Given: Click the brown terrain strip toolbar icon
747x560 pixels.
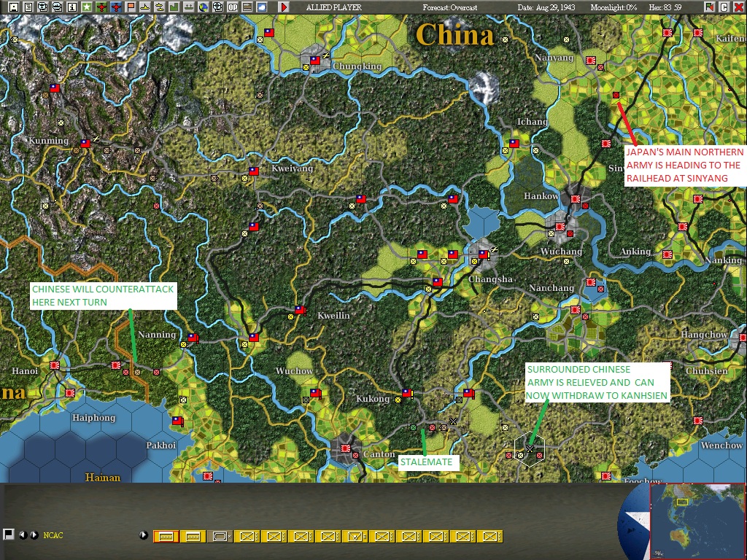Looking at the screenshot, I should tap(247, 7).
